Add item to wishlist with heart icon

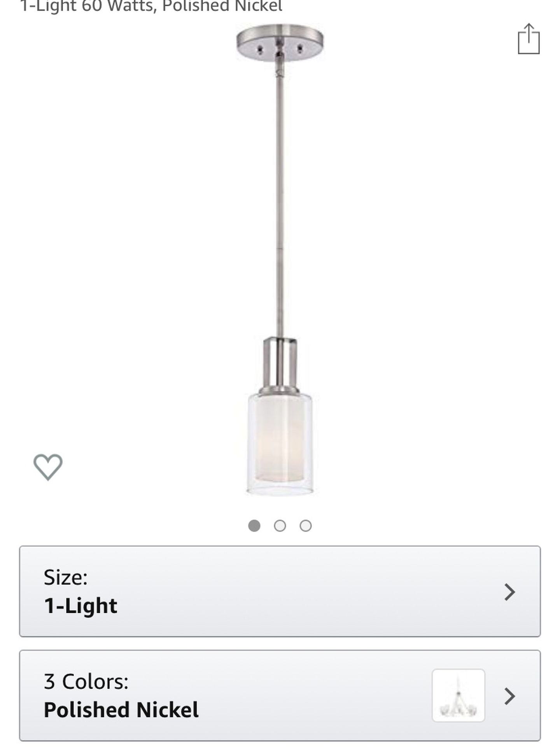(x=48, y=467)
